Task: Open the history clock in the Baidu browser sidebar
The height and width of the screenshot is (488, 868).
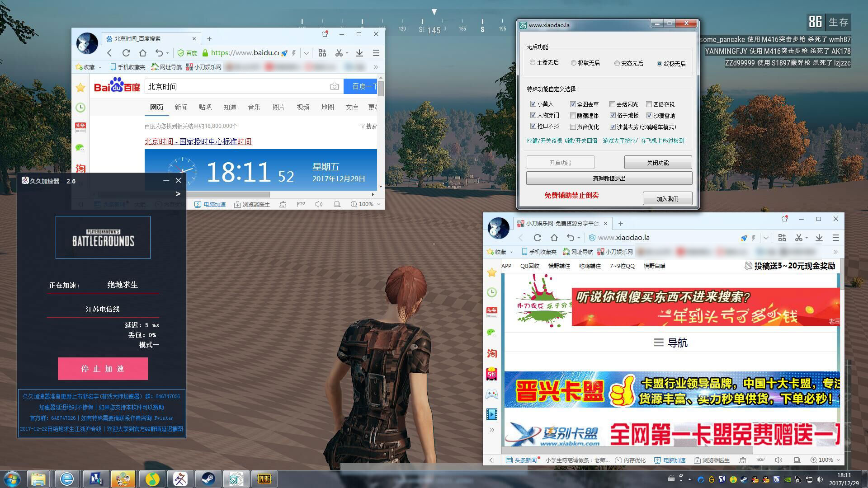Action: (80, 108)
